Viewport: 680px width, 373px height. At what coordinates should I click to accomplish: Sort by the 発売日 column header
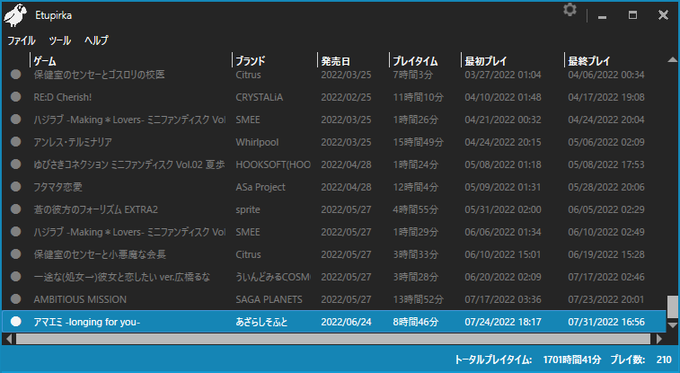click(x=335, y=61)
